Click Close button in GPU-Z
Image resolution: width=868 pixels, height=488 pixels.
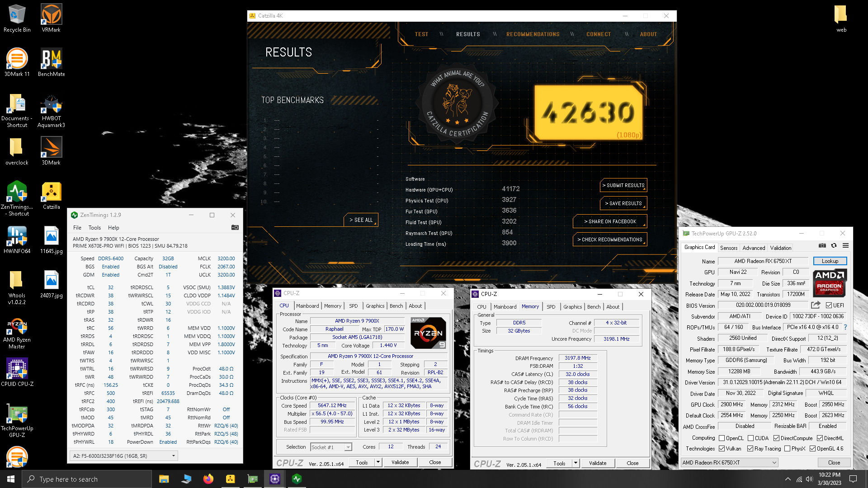(x=834, y=463)
